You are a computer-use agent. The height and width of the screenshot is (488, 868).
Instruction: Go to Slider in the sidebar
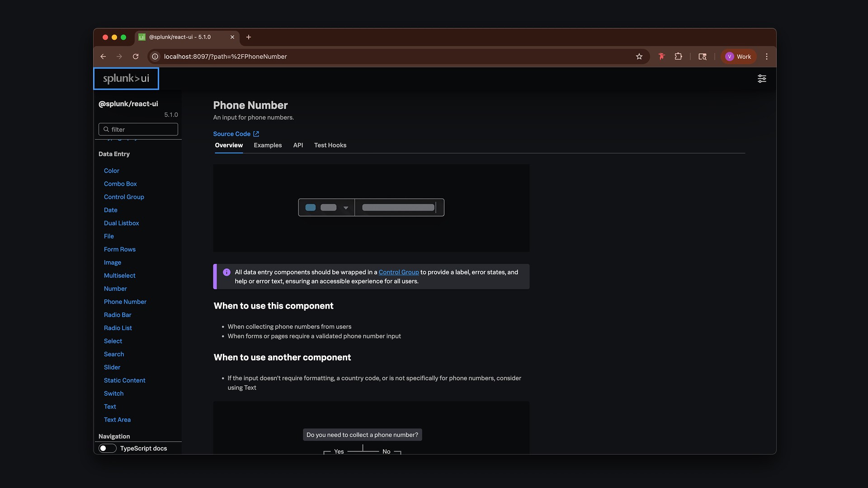tap(112, 367)
